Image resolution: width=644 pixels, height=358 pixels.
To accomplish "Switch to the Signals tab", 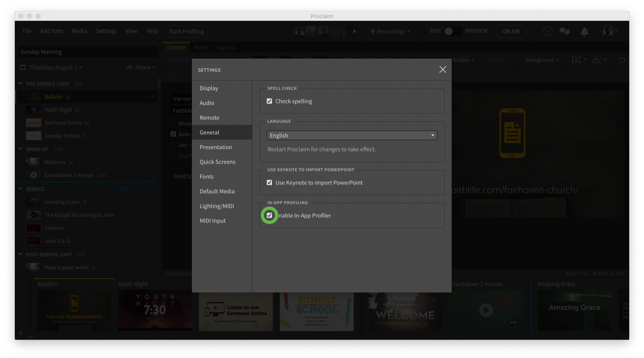I will tap(226, 47).
